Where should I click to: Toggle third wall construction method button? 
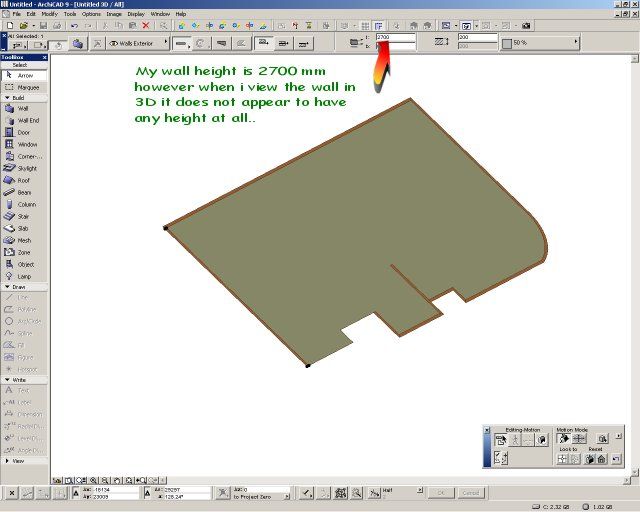click(x=303, y=43)
